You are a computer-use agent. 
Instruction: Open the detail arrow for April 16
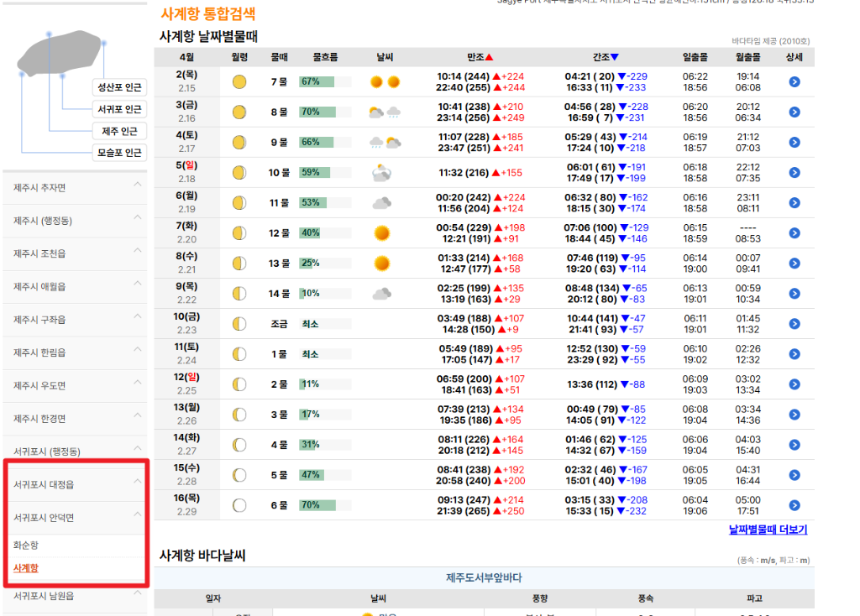(x=794, y=504)
